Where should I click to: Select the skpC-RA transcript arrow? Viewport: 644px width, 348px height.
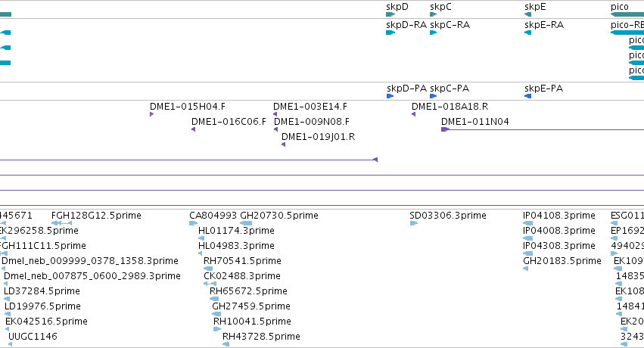[434, 33]
